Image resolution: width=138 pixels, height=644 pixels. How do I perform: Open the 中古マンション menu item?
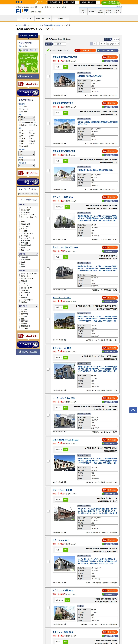click(117, 11)
